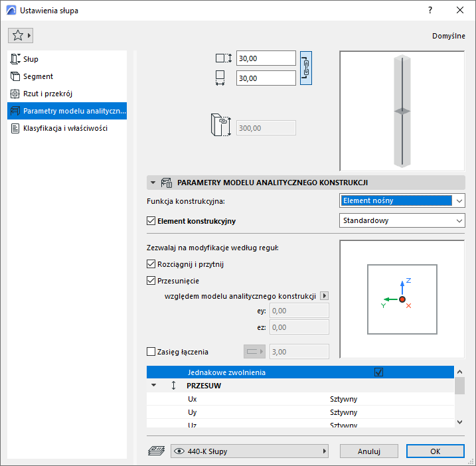Toggle Jednakowe zwolnienia checkbox

pos(378,372)
